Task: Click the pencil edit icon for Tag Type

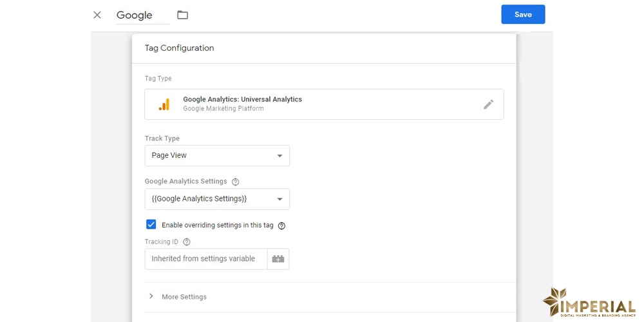Action: [x=488, y=104]
